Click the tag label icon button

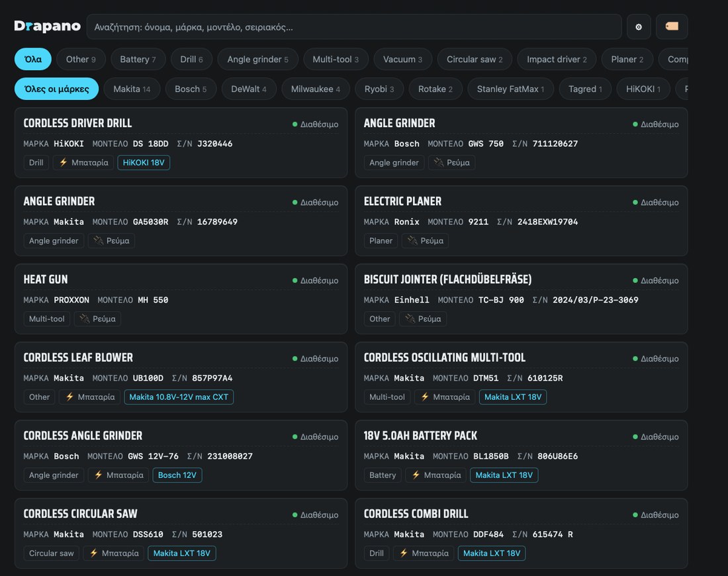pyautogui.click(x=671, y=27)
